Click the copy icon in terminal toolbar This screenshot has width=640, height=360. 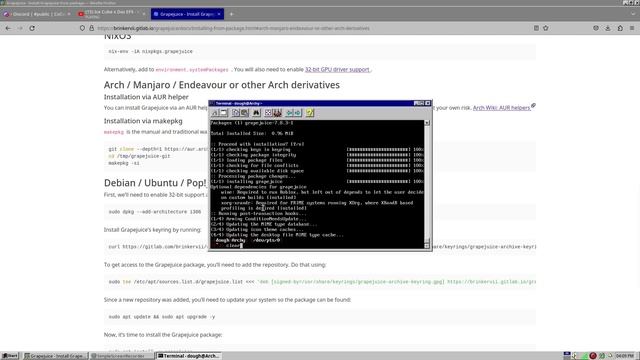pos(236,113)
